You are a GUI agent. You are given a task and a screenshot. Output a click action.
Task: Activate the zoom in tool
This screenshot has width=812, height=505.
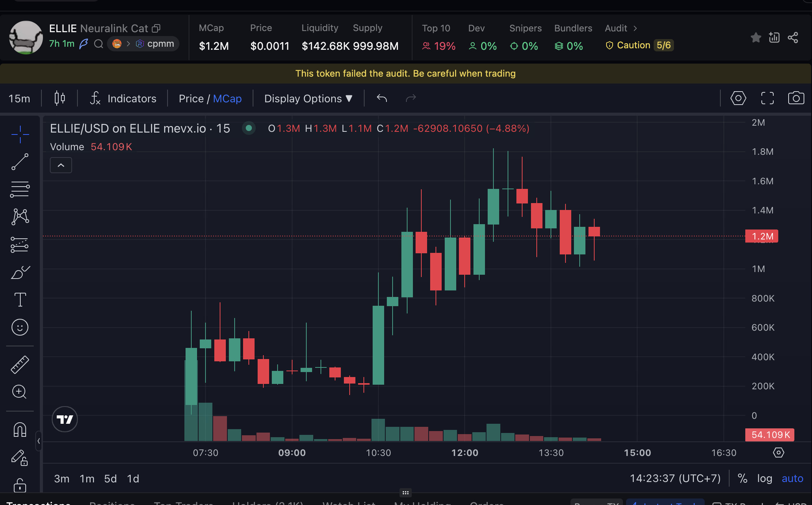pyautogui.click(x=20, y=392)
